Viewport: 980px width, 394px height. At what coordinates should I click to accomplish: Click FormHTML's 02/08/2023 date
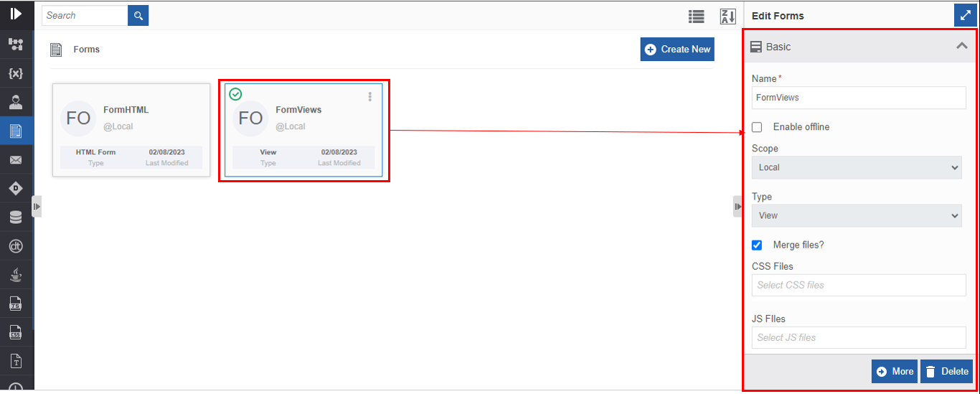pyautogui.click(x=167, y=152)
